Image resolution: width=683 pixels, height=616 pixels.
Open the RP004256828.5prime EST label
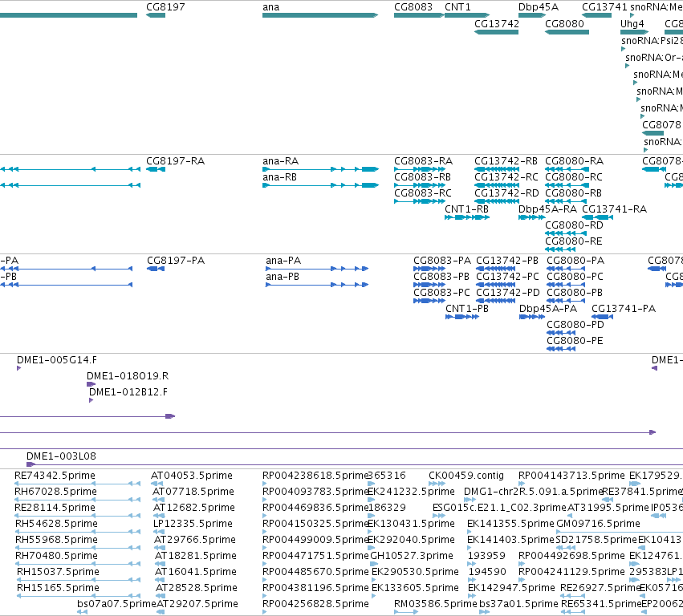tap(315, 604)
